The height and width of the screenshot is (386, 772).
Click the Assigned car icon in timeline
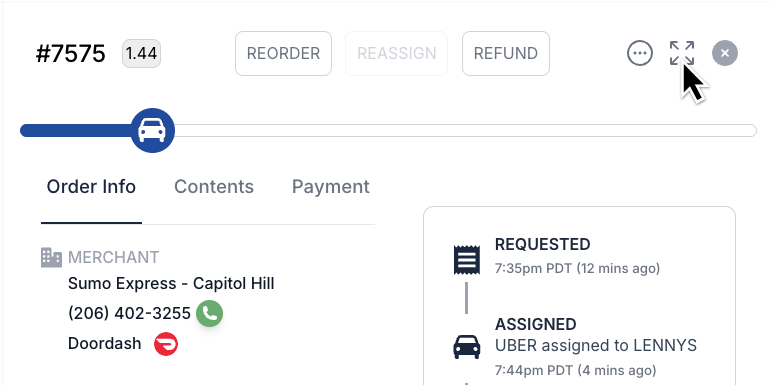point(466,347)
